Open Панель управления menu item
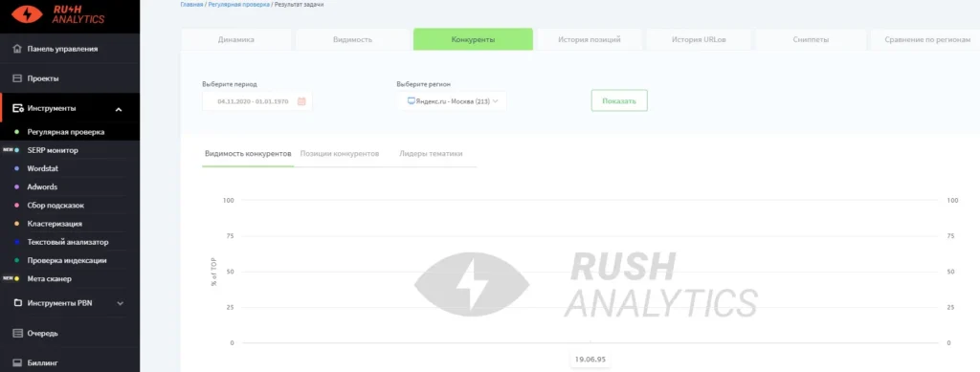 click(62, 49)
